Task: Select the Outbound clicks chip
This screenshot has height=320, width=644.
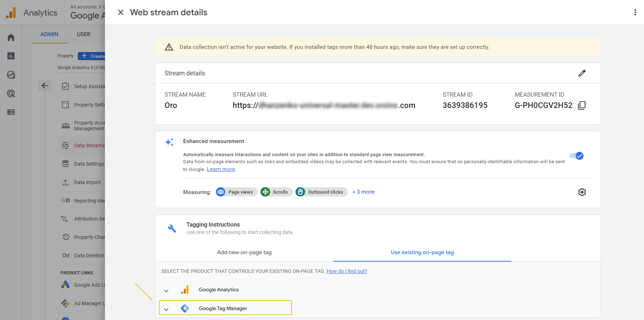Action: [321, 192]
